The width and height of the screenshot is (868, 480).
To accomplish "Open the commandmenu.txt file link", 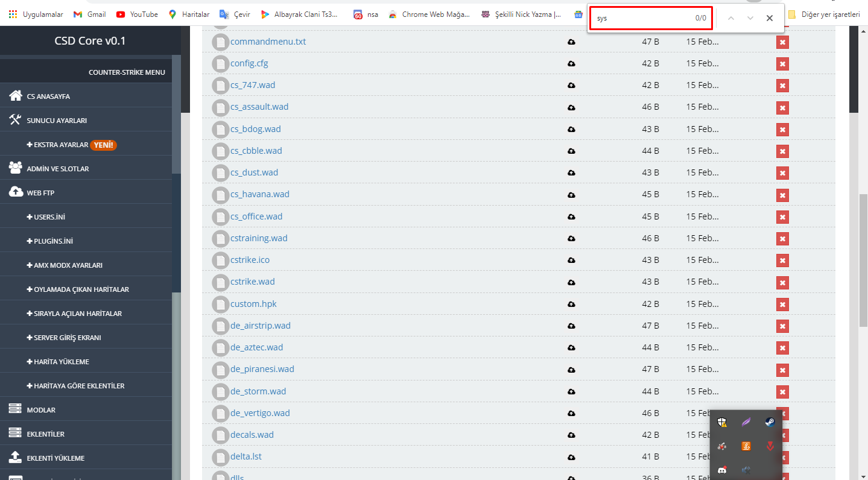I will click(268, 42).
